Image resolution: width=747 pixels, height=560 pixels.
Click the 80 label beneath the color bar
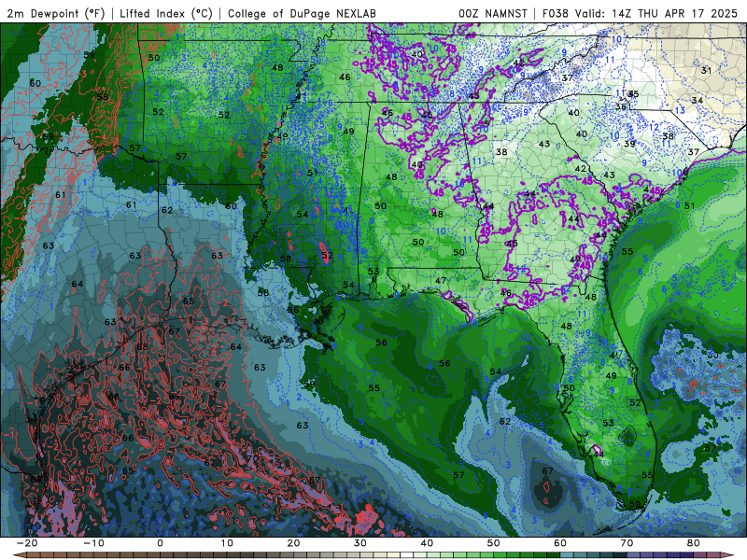[x=694, y=543]
